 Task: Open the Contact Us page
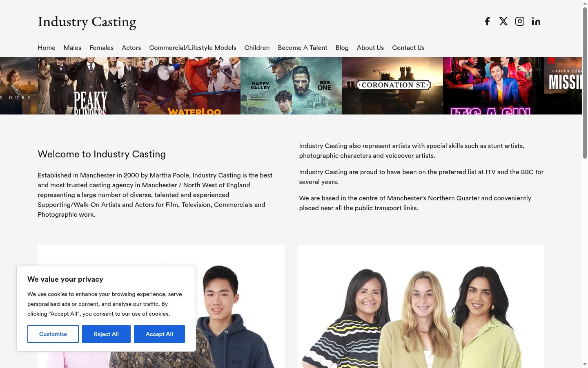click(x=408, y=48)
